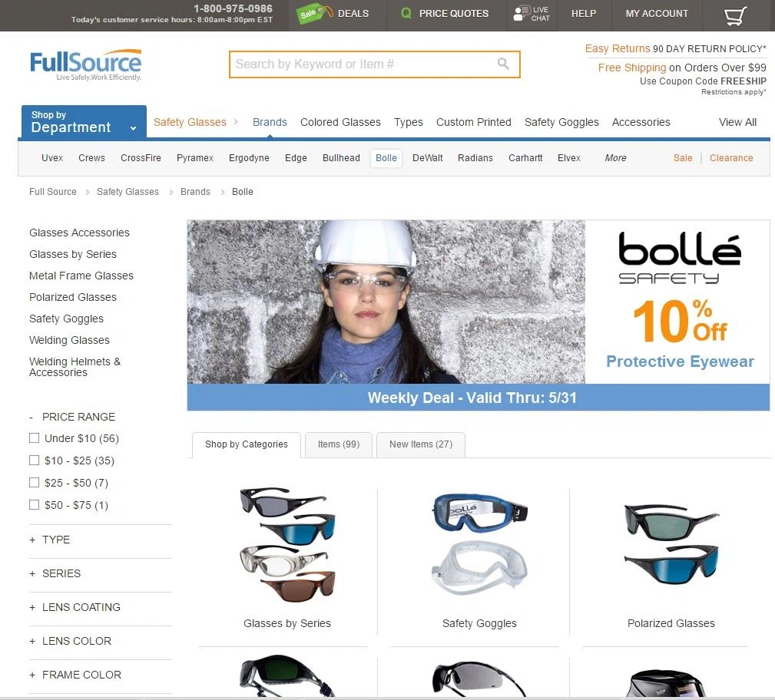The width and height of the screenshot is (775, 700).
Task: Open Welding Glasses sidebar link
Action: pyautogui.click(x=69, y=340)
